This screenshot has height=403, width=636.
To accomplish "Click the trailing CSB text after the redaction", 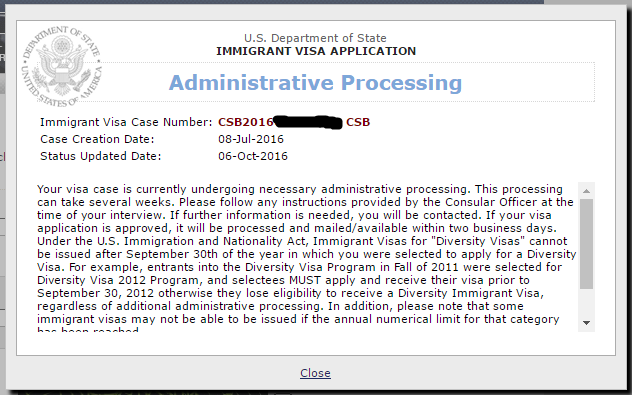I will pyautogui.click(x=358, y=122).
